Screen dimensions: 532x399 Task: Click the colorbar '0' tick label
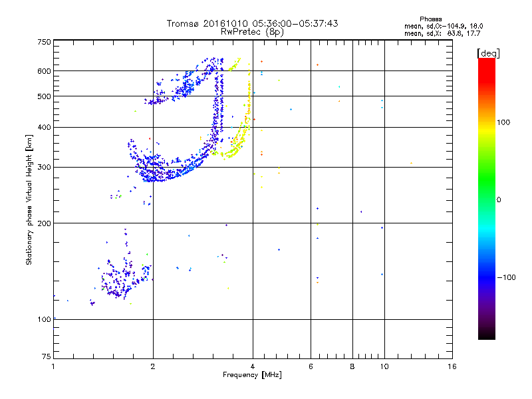tap(499, 200)
